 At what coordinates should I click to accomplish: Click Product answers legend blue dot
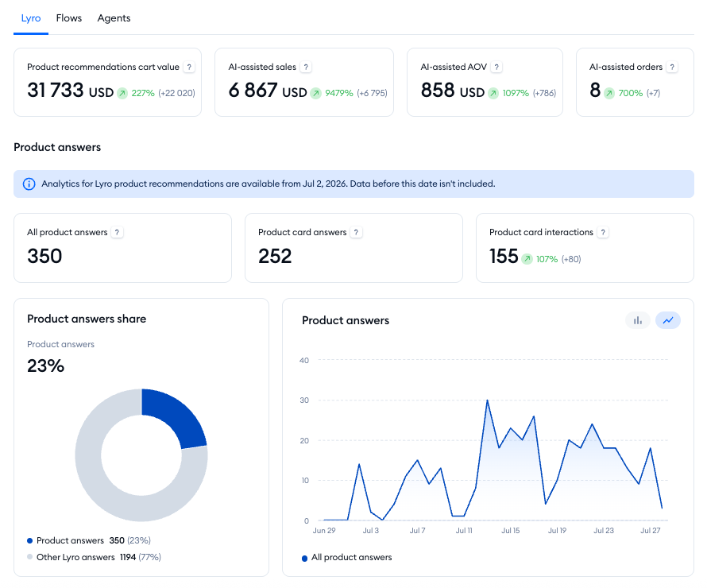(x=29, y=540)
